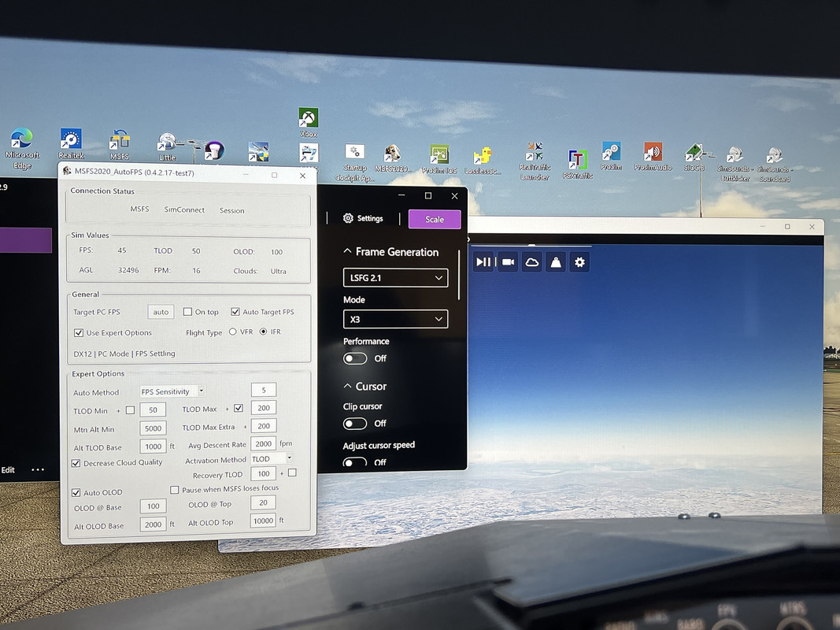Open the gear icon in the sim toolbar
This screenshot has width=840, height=630.
pos(579,262)
